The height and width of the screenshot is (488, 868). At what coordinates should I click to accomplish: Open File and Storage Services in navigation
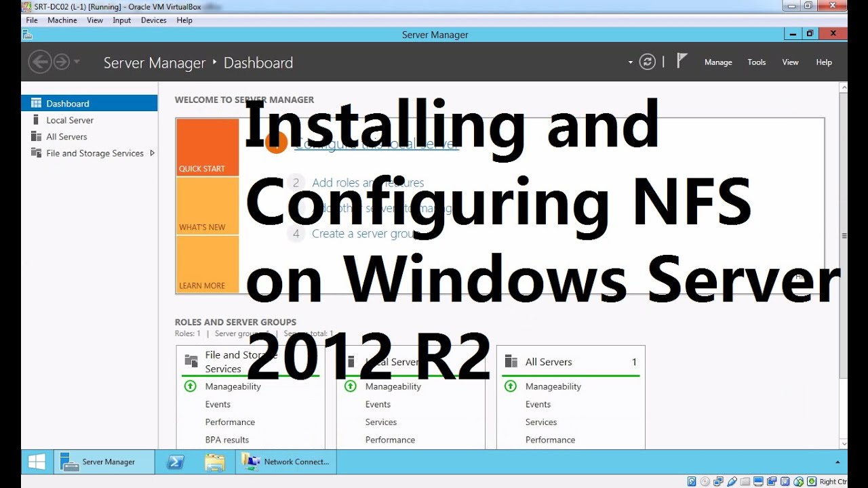90,153
